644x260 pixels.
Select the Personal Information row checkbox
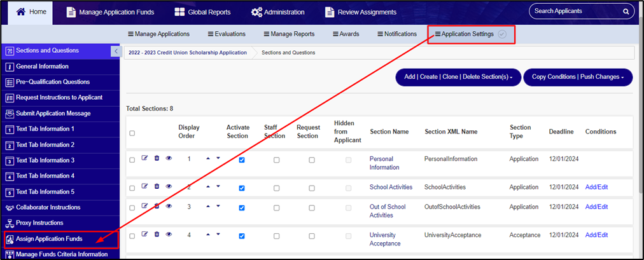coord(132,160)
